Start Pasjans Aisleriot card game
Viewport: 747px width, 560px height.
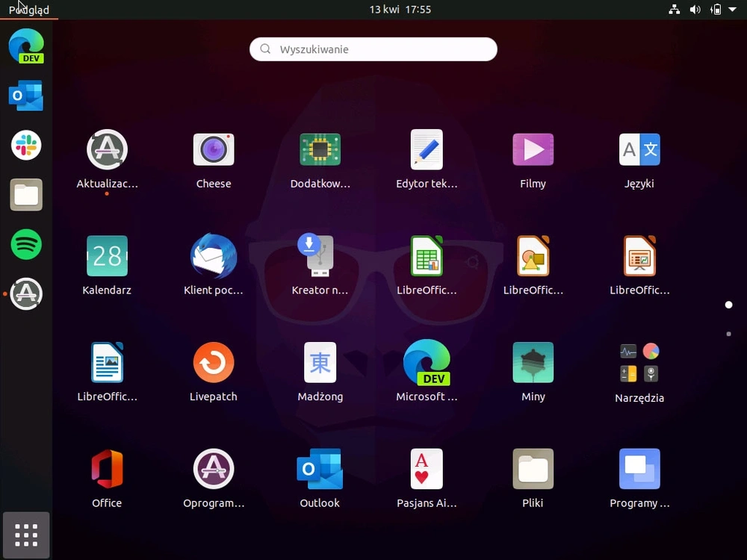pos(427,469)
